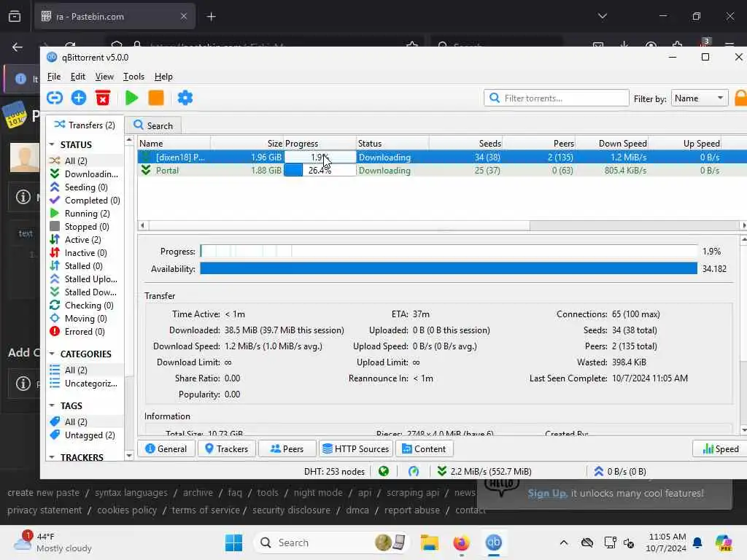Select the Active (2) status filter
The image size is (747, 560).
[85, 239]
